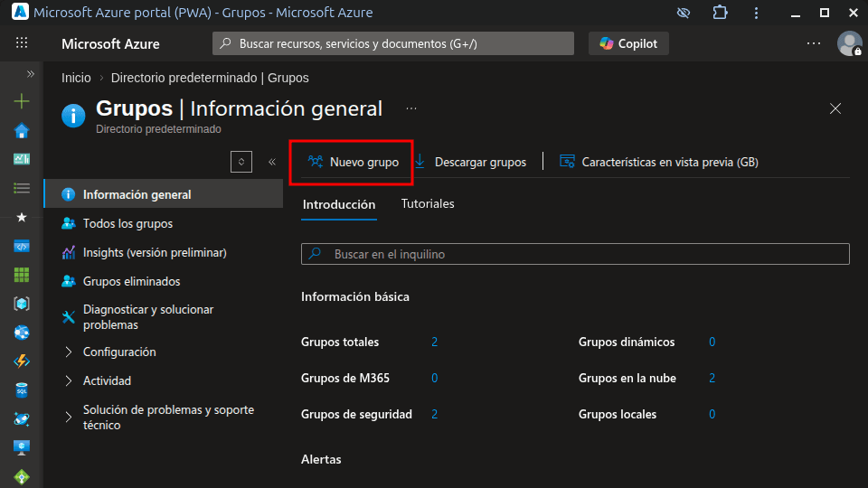The width and height of the screenshot is (868, 488).
Task: Open the Copilot assistant
Action: coord(628,43)
